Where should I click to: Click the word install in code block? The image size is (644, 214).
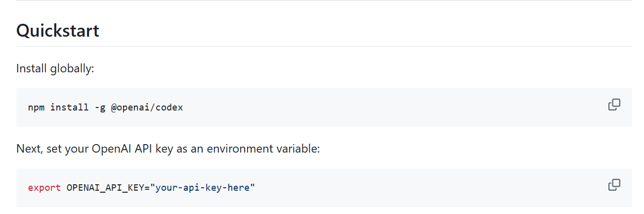pyautogui.click(x=70, y=107)
